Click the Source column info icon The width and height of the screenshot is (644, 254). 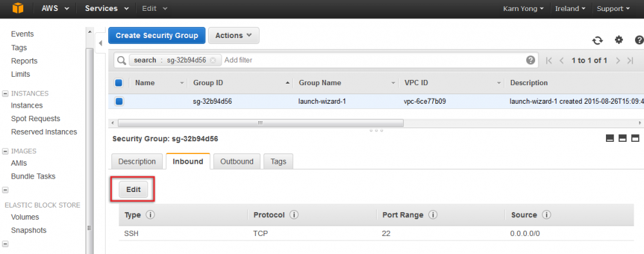[x=546, y=215]
